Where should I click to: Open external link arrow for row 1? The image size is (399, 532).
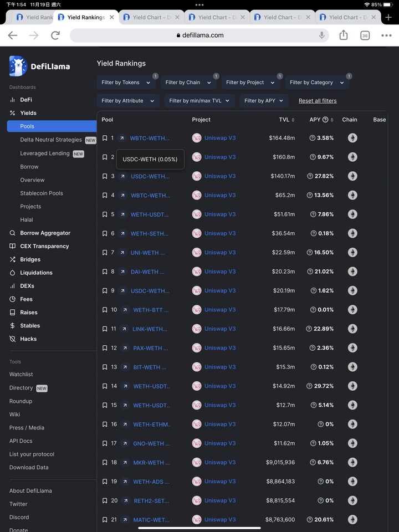coord(122,138)
